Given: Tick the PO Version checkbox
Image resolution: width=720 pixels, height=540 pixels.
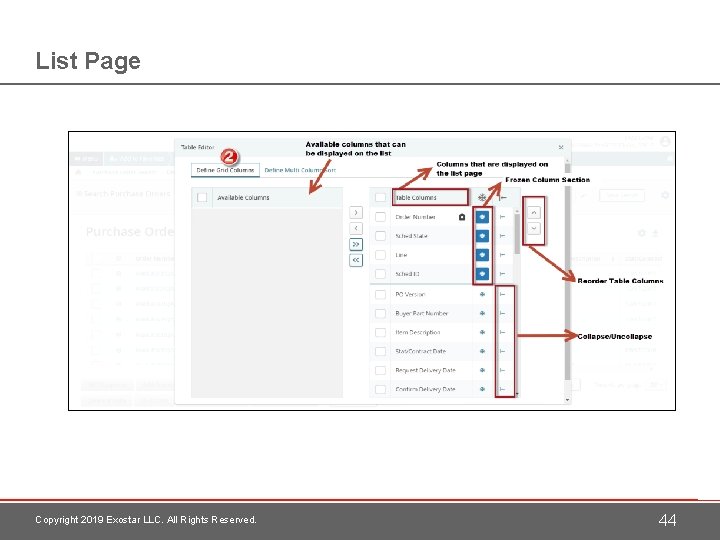Looking at the screenshot, I should pos(380,294).
